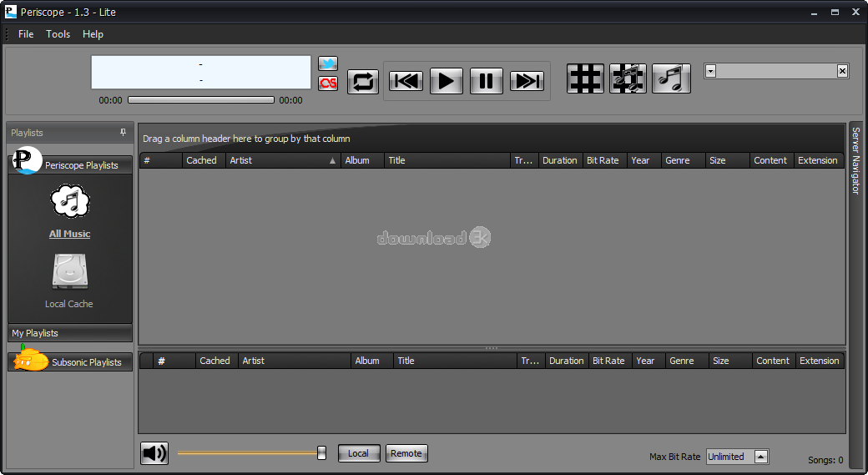Sort lower grid by Album column
Viewport: 868px width, 475px height.
pyautogui.click(x=372, y=361)
